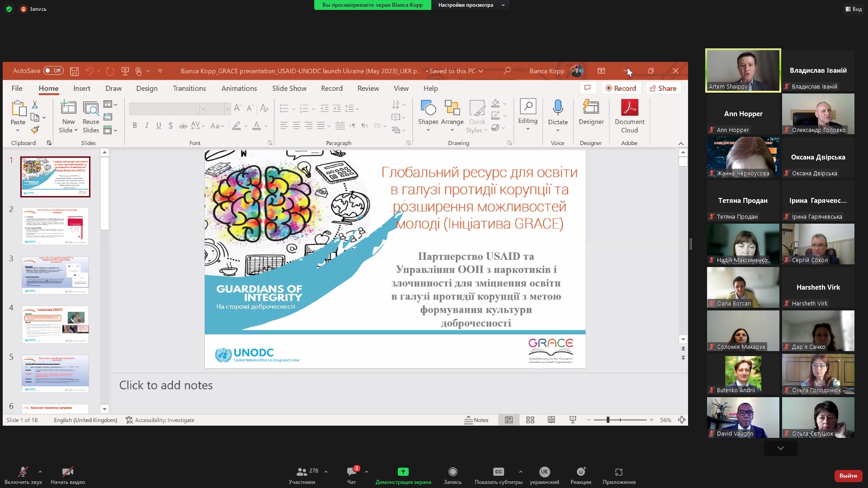Click the Cut scissors icon
Viewport: 868px width, 488px height.
[x=35, y=105]
